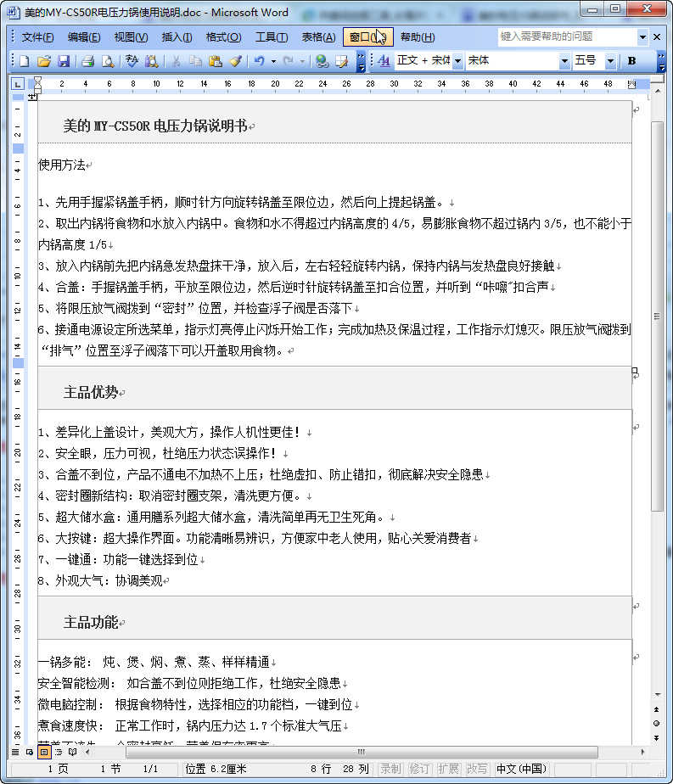
Task: Open the style dropdown 正文 + 宋体
Action: click(x=457, y=61)
